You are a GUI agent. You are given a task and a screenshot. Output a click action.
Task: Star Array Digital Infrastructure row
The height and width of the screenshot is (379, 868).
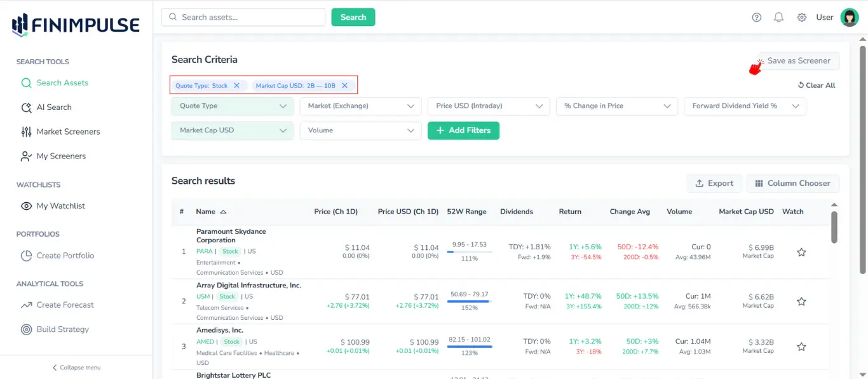801,301
